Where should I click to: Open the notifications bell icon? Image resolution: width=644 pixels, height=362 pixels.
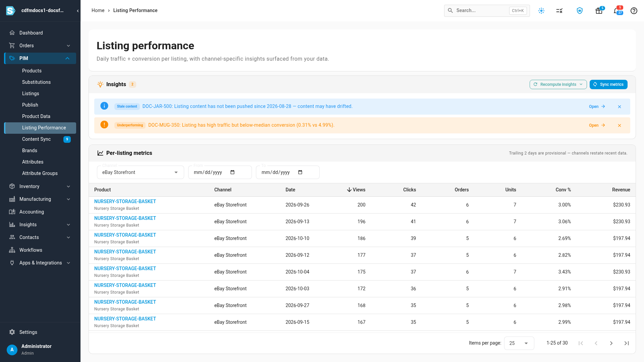pos(616,11)
